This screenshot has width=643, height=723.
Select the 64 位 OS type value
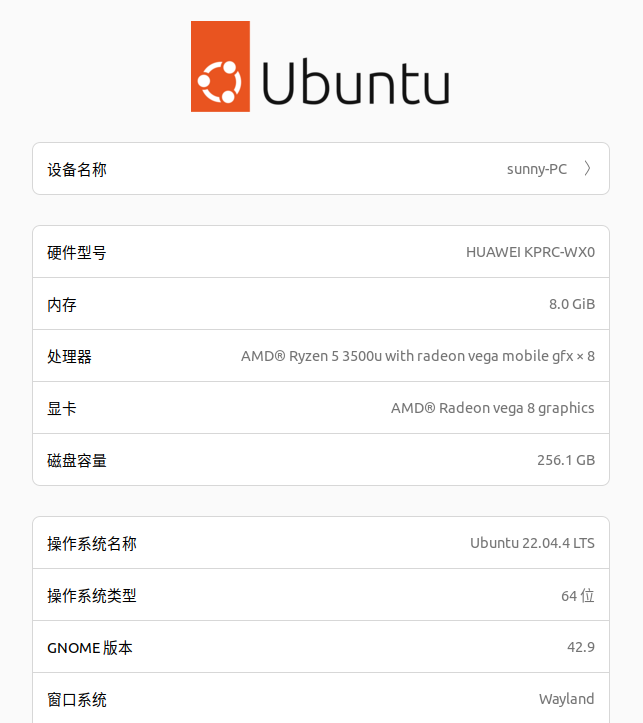coord(578,596)
